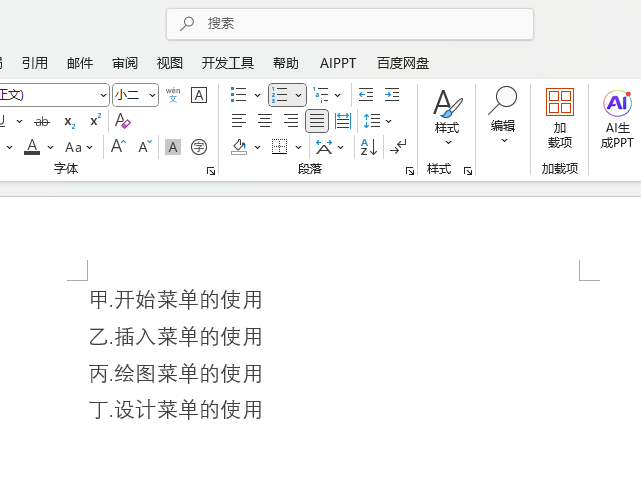Switch to the 审阅 tab

click(125, 63)
